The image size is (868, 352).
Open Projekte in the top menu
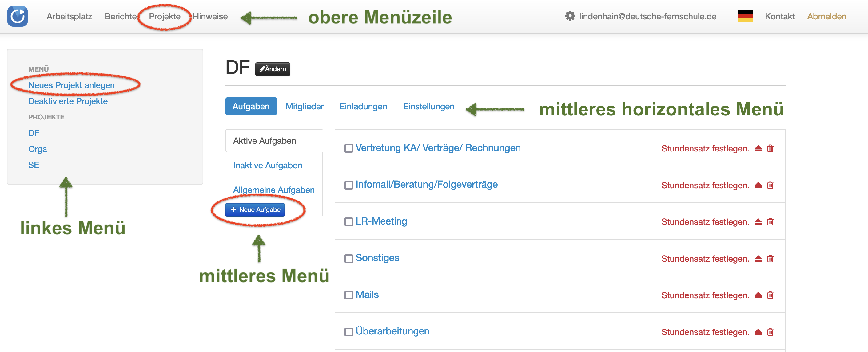165,16
